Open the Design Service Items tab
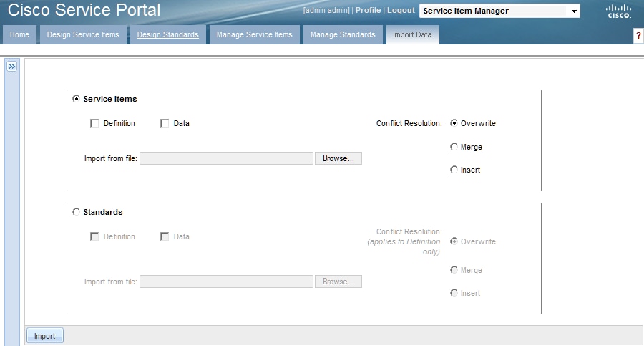 coord(83,34)
